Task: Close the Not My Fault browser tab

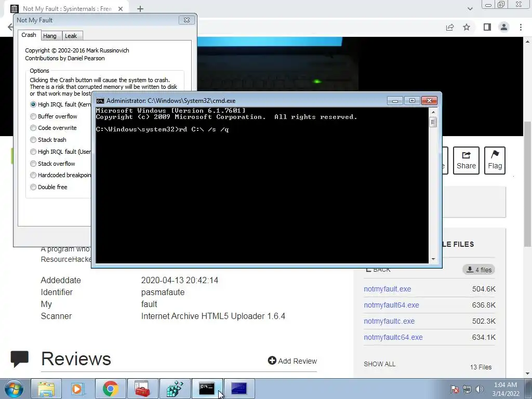Action: tap(121, 9)
